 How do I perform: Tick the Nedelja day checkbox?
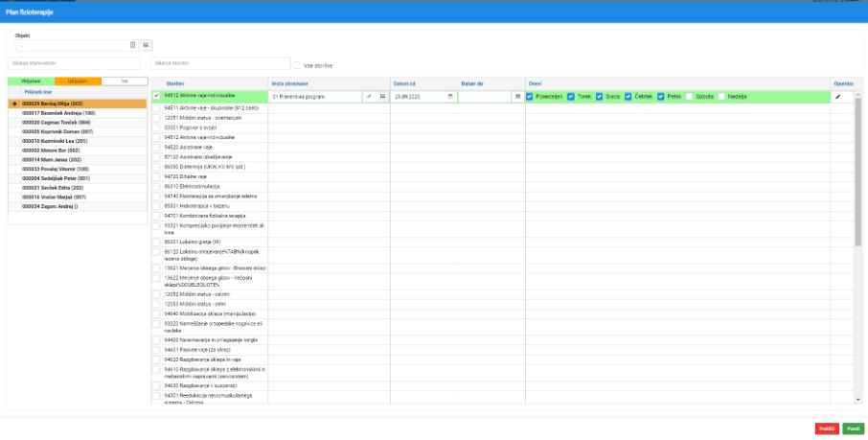point(721,97)
